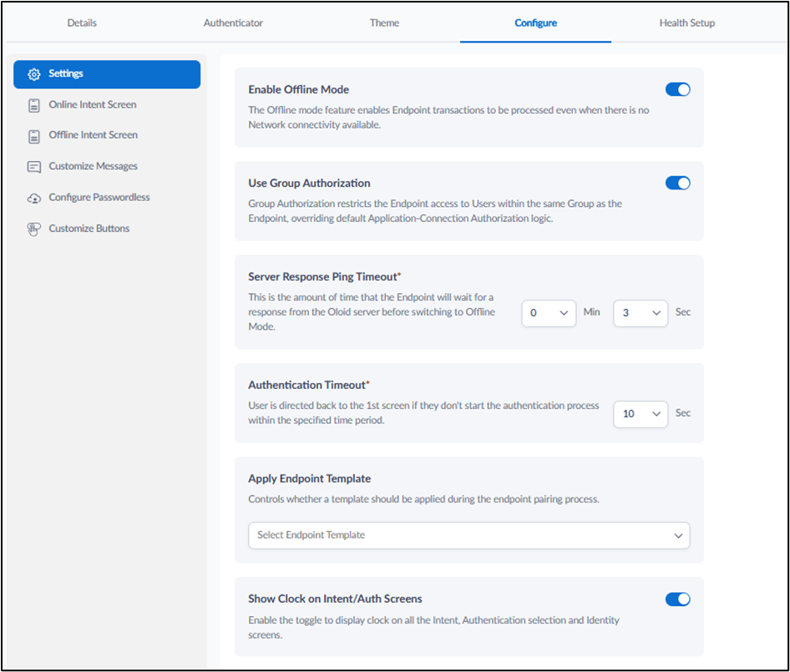This screenshot has width=790, height=672.
Task: Click the Min label beside ping timeout
Action: tap(591, 312)
